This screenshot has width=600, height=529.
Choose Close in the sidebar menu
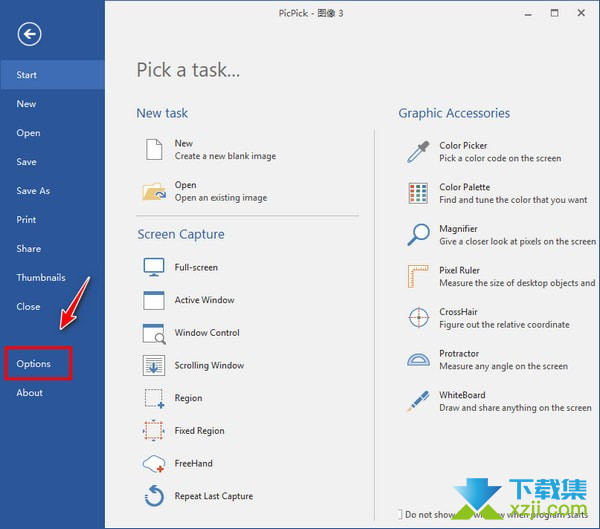point(28,307)
